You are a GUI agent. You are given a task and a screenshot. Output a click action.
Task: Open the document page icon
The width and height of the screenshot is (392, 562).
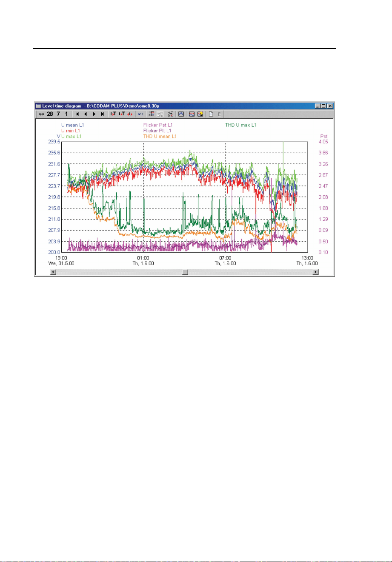(x=211, y=114)
